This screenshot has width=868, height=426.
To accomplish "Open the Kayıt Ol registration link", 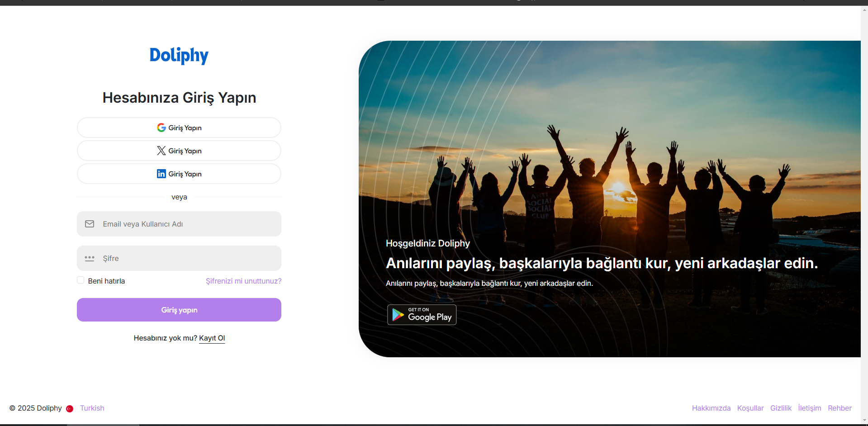I will 212,338.
